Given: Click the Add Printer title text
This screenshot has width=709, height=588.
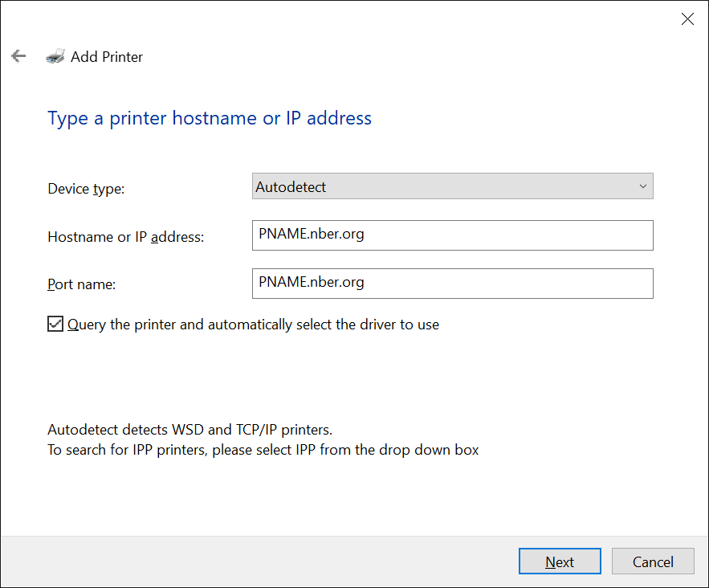Looking at the screenshot, I should coord(107,57).
